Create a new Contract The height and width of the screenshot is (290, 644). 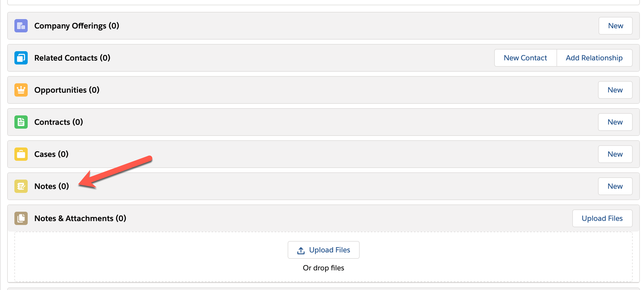click(x=615, y=122)
